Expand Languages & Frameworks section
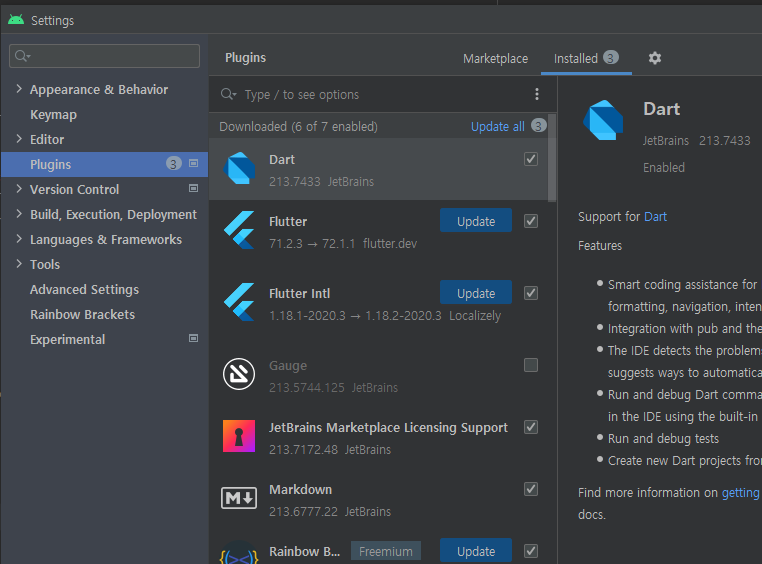 click(x=19, y=239)
